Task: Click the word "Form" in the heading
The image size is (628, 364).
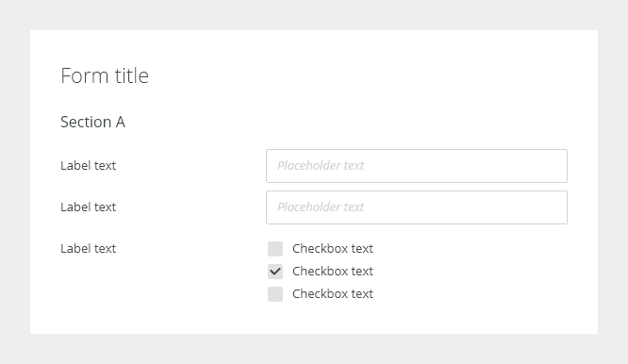Action: coord(85,75)
